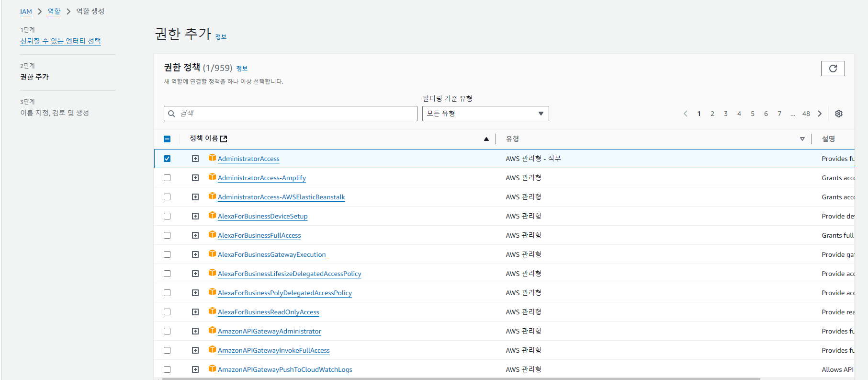Expand AlexaForBusinessPolyDelegatedAccessPolicy row
868x380 pixels.
click(195, 293)
